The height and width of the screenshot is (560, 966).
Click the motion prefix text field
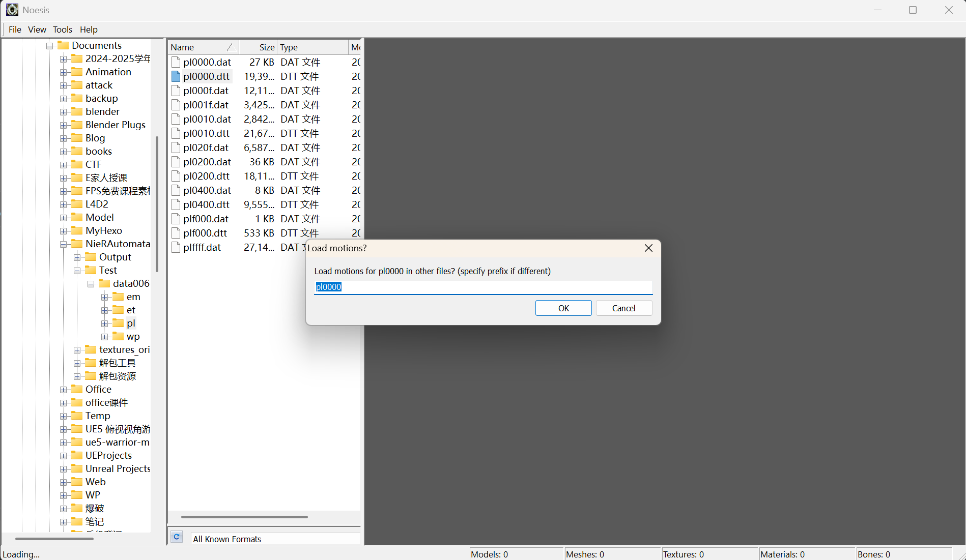483,287
